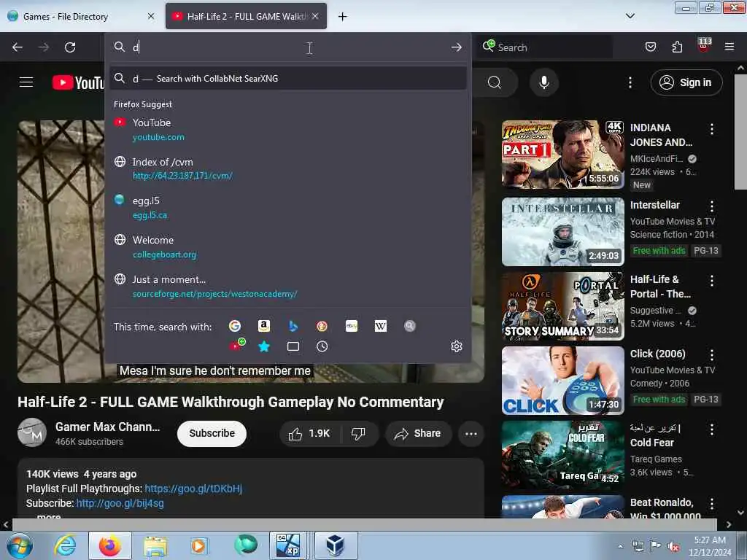Image resolution: width=747 pixels, height=560 pixels.
Task: Launch Internet Explorer from the taskbar
Action: (65, 546)
